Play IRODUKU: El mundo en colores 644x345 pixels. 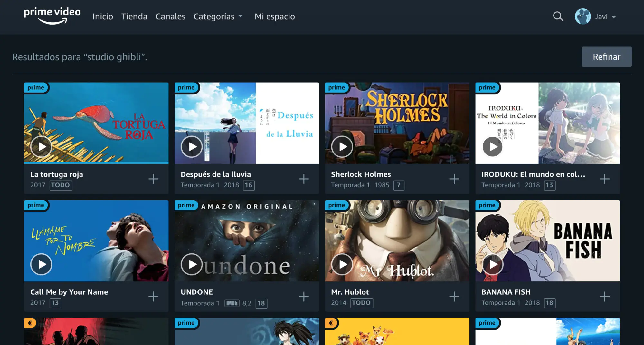pyautogui.click(x=492, y=147)
